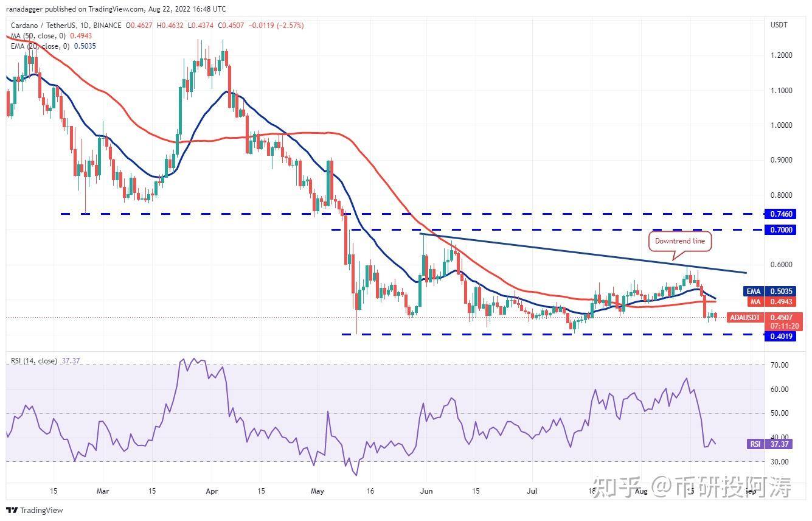The image size is (812, 521).
Task: Click the 0.4019 support level tag
Action: coord(782,336)
